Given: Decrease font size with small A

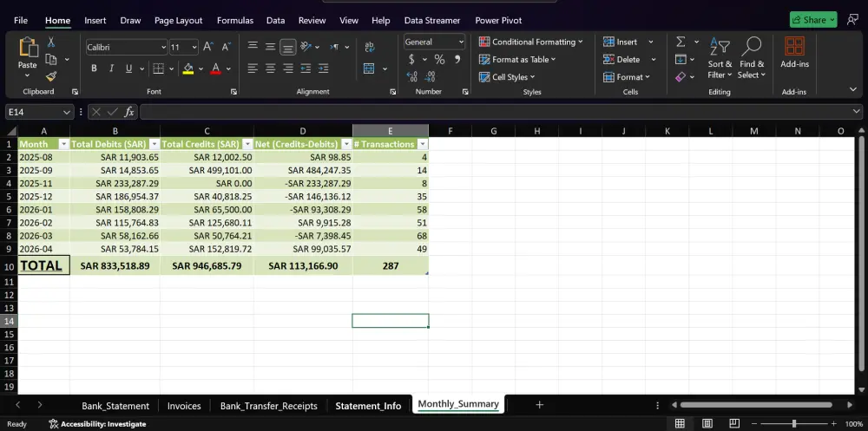Looking at the screenshot, I should (x=226, y=47).
